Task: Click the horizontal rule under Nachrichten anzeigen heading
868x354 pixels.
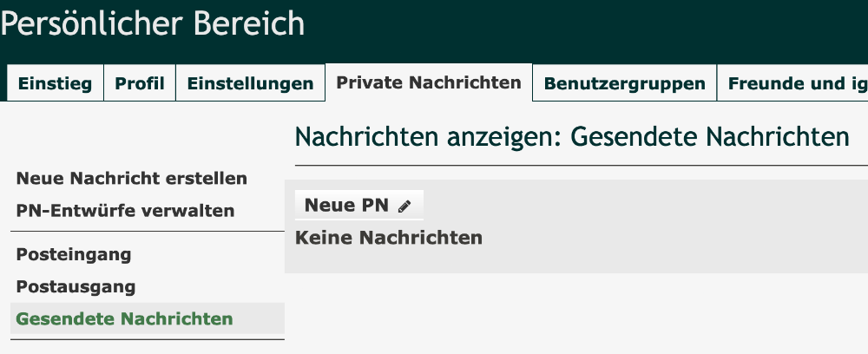Action: click(x=580, y=165)
